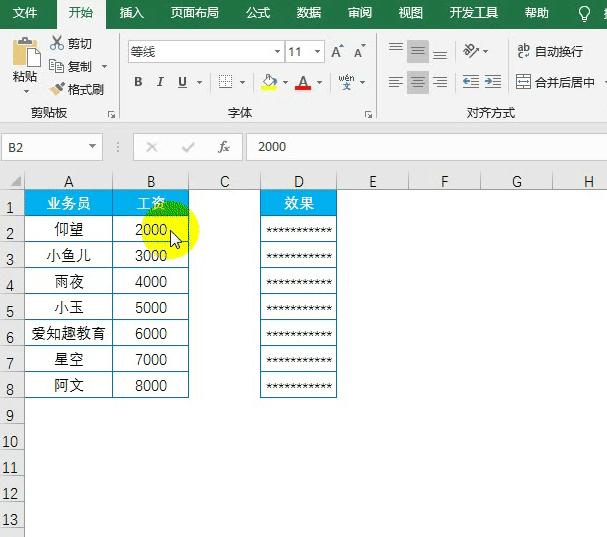Open the 等线 font name dropdown
607x537 pixels.
point(278,51)
